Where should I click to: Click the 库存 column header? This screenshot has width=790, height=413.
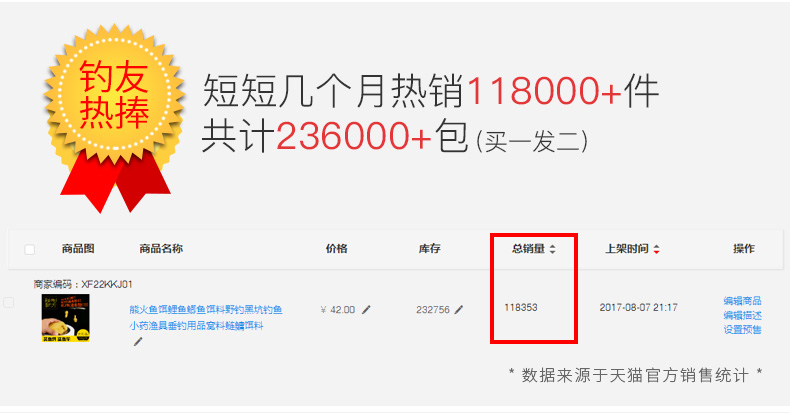click(x=429, y=248)
